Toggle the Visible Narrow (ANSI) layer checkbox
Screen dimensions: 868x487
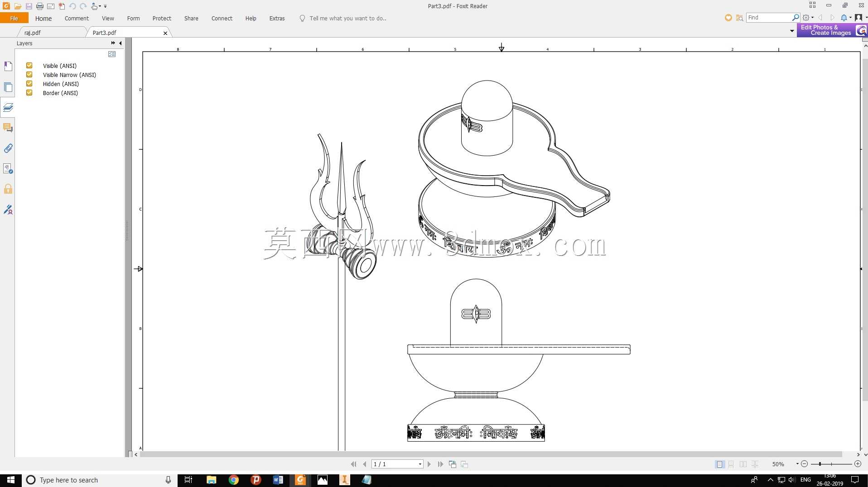point(29,75)
